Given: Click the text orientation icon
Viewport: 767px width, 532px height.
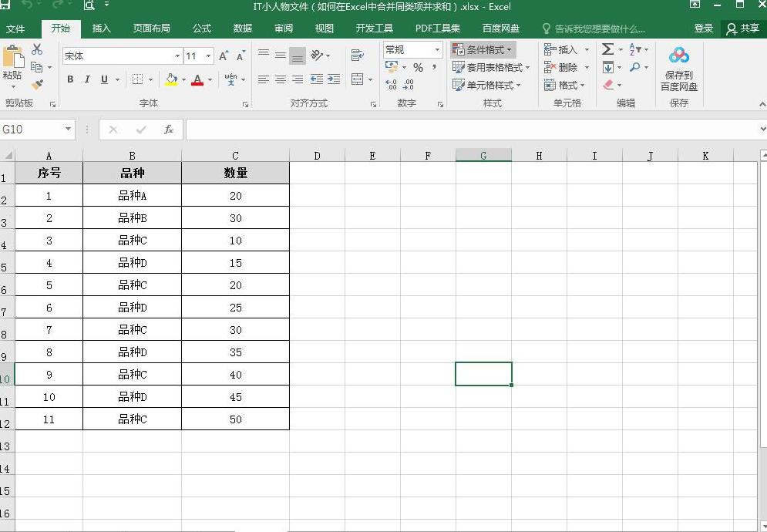Looking at the screenshot, I should click(317, 56).
